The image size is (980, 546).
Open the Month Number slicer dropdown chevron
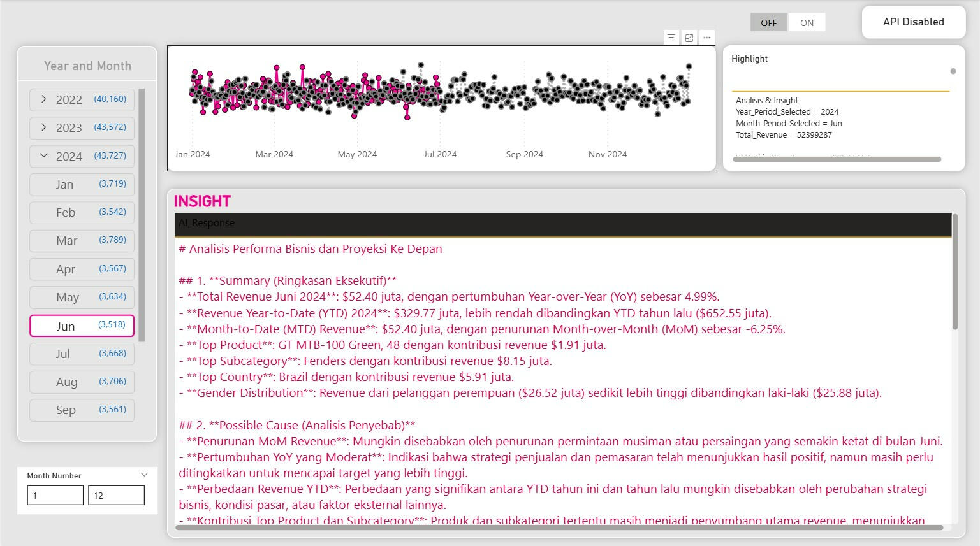tap(144, 475)
